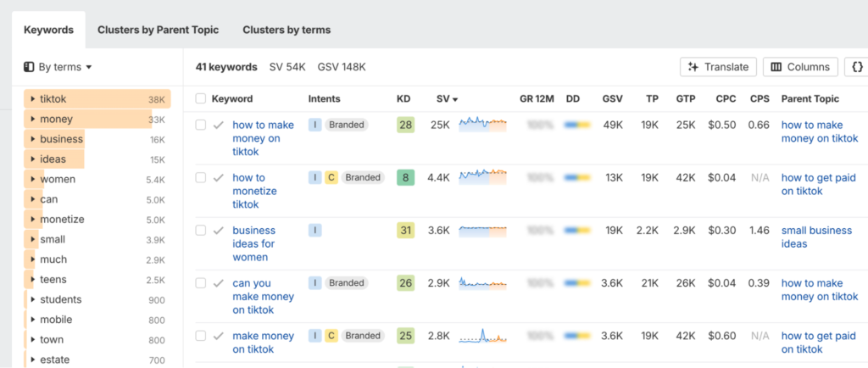Check the 'business ideas for women' row

click(x=200, y=230)
